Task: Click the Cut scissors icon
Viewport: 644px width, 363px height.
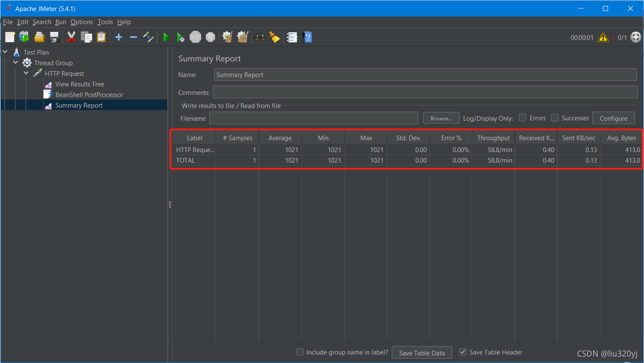Action: (x=71, y=37)
